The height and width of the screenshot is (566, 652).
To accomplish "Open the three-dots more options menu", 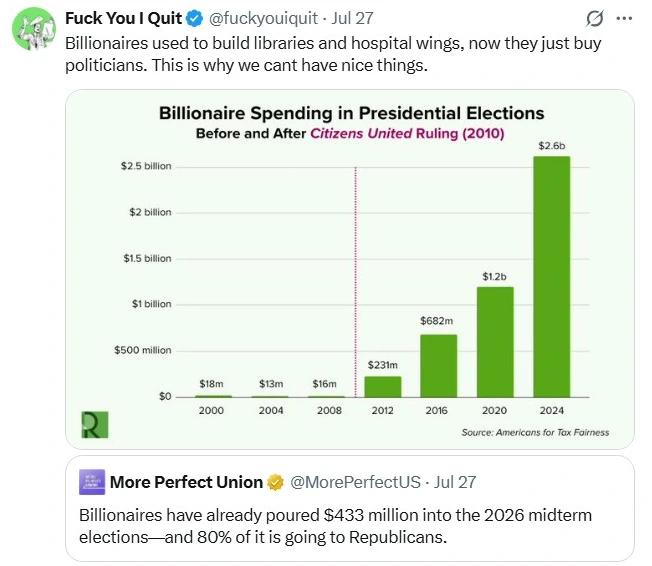I will [624, 18].
